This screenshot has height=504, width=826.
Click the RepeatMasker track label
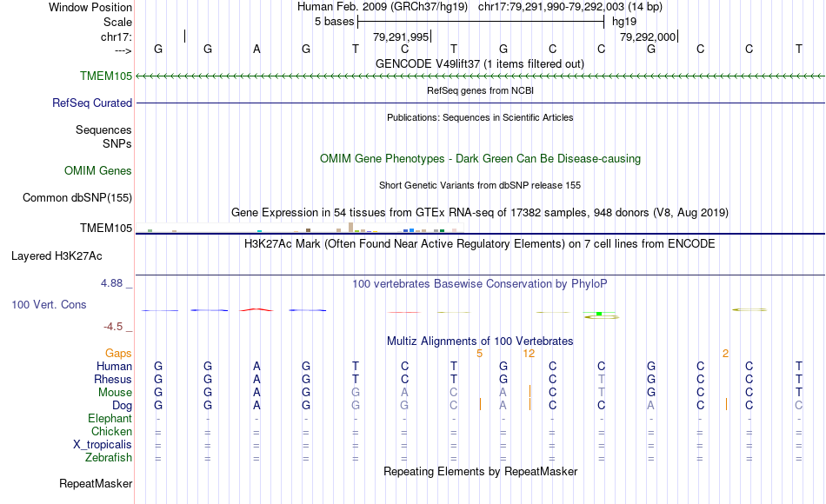pyautogui.click(x=96, y=483)
